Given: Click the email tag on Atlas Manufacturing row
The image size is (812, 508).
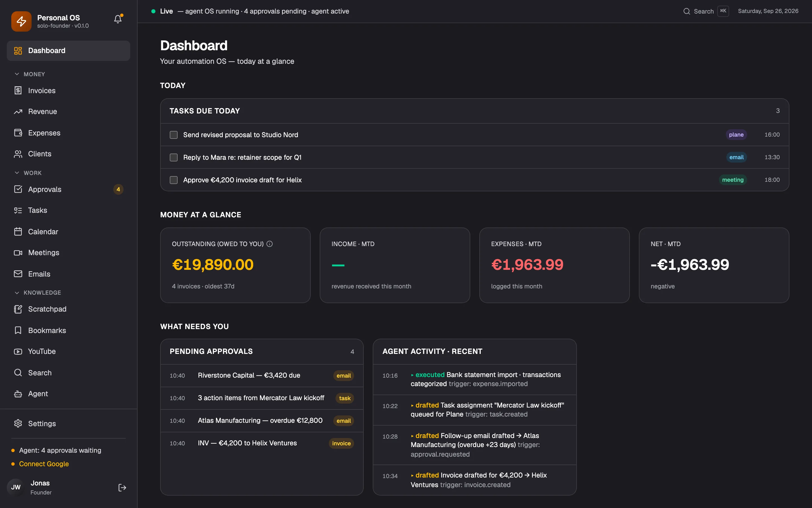Looking at the screenshot, I should pos(344,421).
